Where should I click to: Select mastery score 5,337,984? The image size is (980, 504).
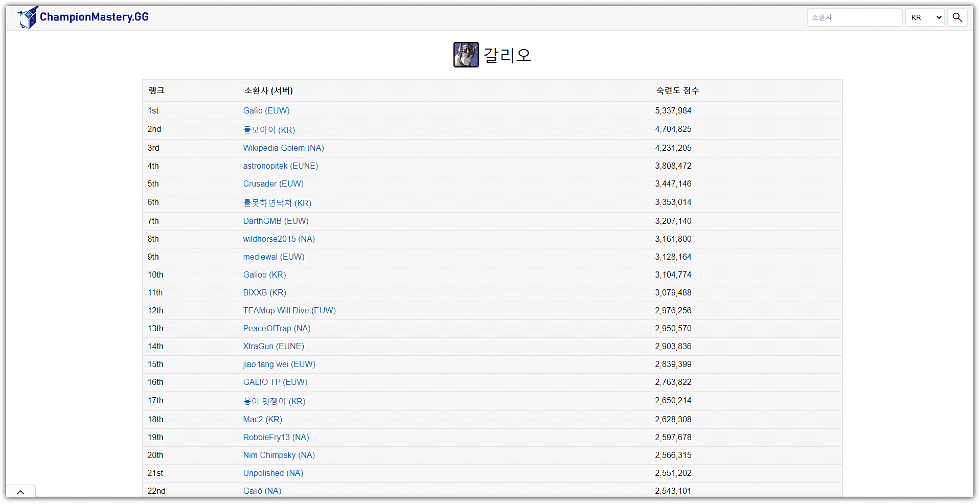673,110
